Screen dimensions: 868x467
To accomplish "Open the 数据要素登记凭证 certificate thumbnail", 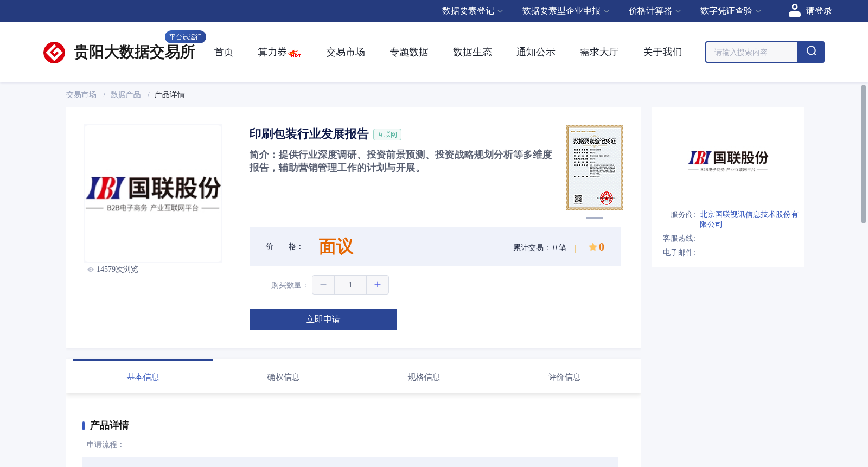I will 595,168.
